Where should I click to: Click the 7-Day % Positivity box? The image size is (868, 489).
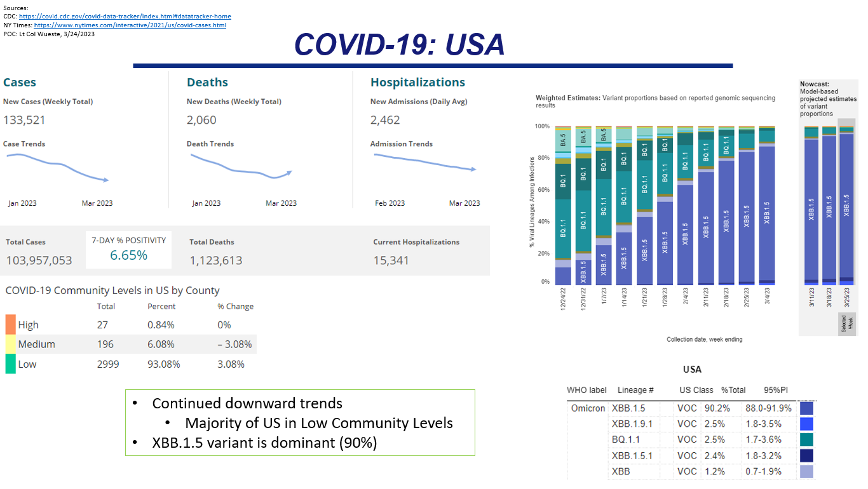point(128,249)
